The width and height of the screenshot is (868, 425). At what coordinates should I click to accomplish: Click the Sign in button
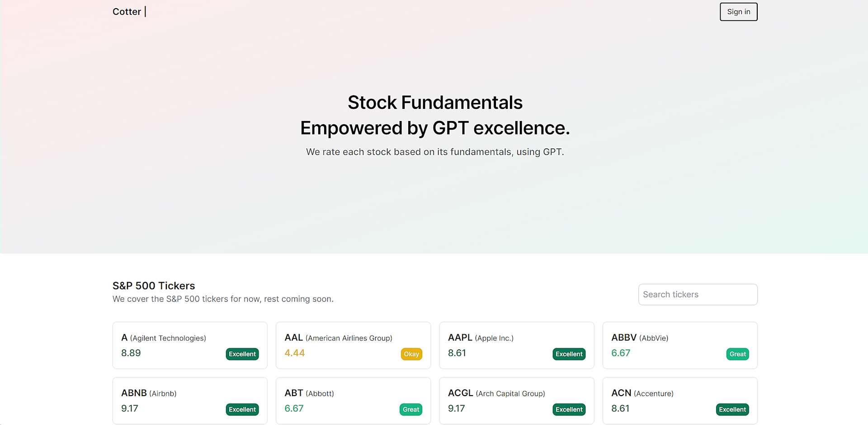click(x=738, y=12)
